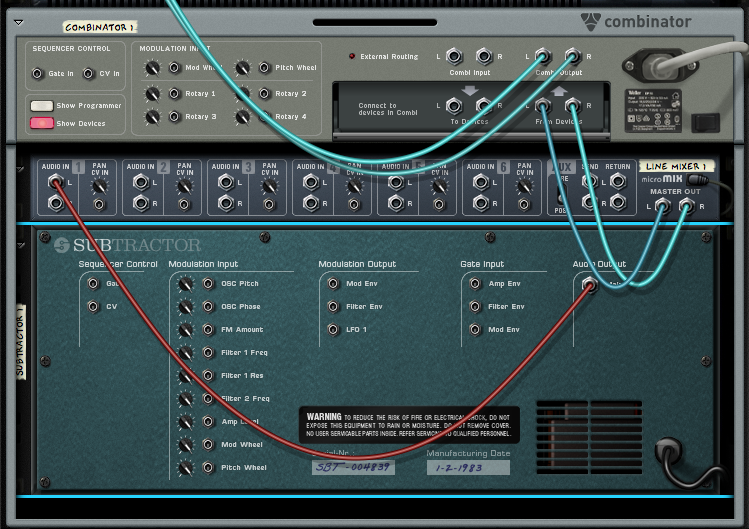Viewport: 749px width, 529px height.
Task: Click the Aux Return L jack
Action: click(x=618, y=181)
